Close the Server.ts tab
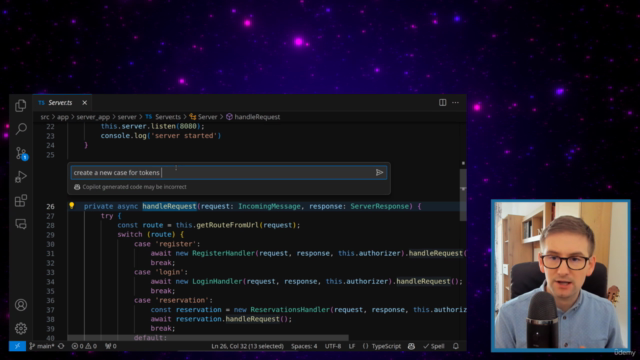640x360 pixels. click(x=84, y=102)
